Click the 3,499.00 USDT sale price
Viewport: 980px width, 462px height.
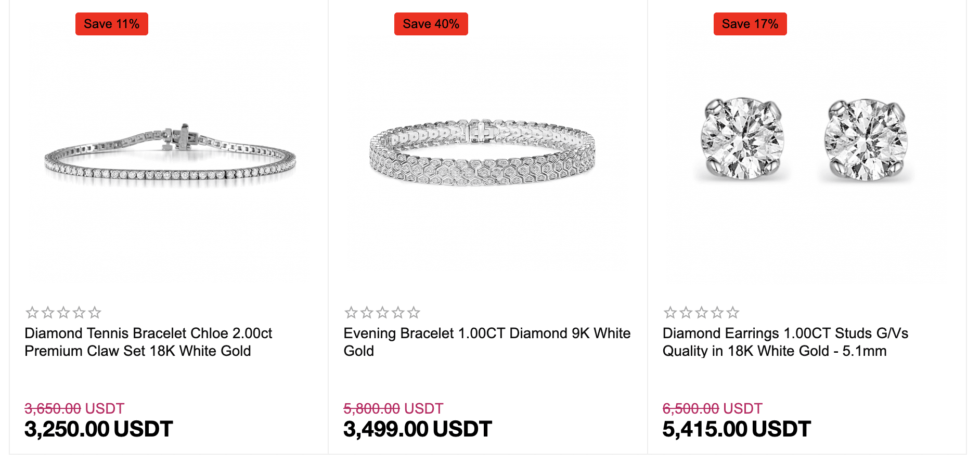point(418,429)
